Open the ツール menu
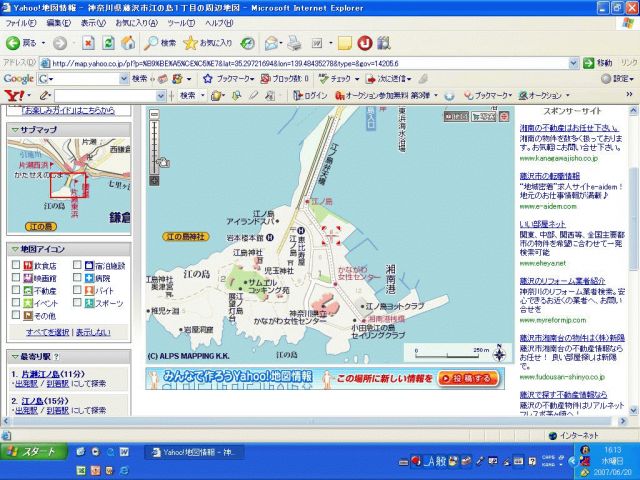 point(180,22)
